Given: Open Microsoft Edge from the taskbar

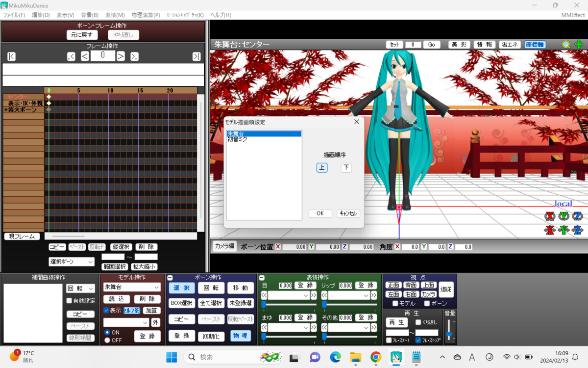Looking at the screenshot, I should pyautogui.click(x=335, y=357).
